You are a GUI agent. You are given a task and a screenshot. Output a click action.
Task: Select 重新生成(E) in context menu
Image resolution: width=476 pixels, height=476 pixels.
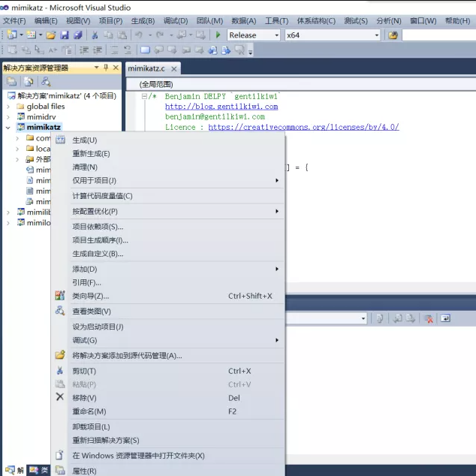(x=168, y=154)
